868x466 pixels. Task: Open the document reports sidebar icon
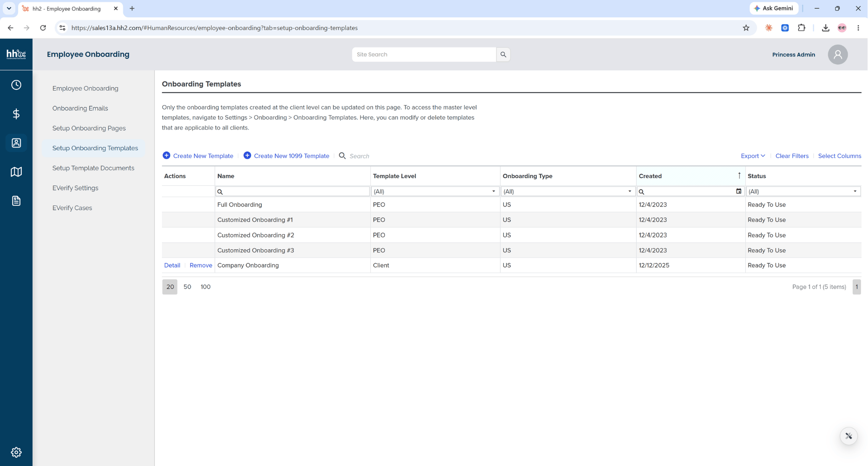16,201
